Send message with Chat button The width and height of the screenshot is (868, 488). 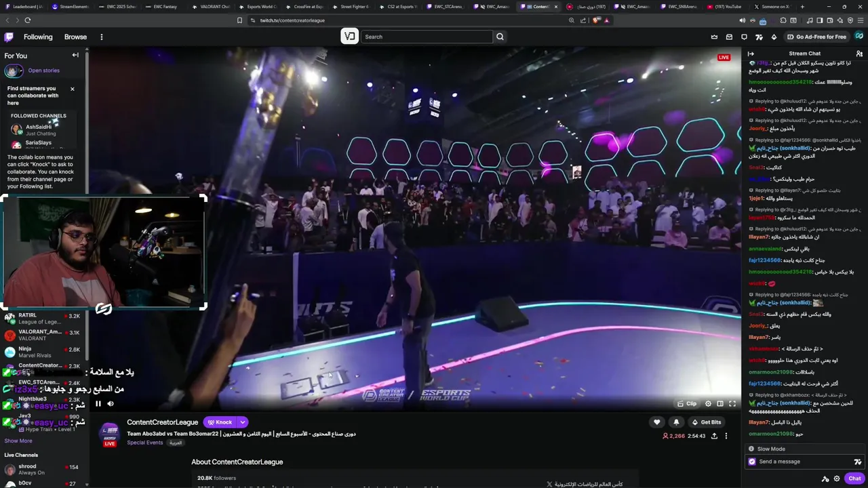tap(854, 479)
